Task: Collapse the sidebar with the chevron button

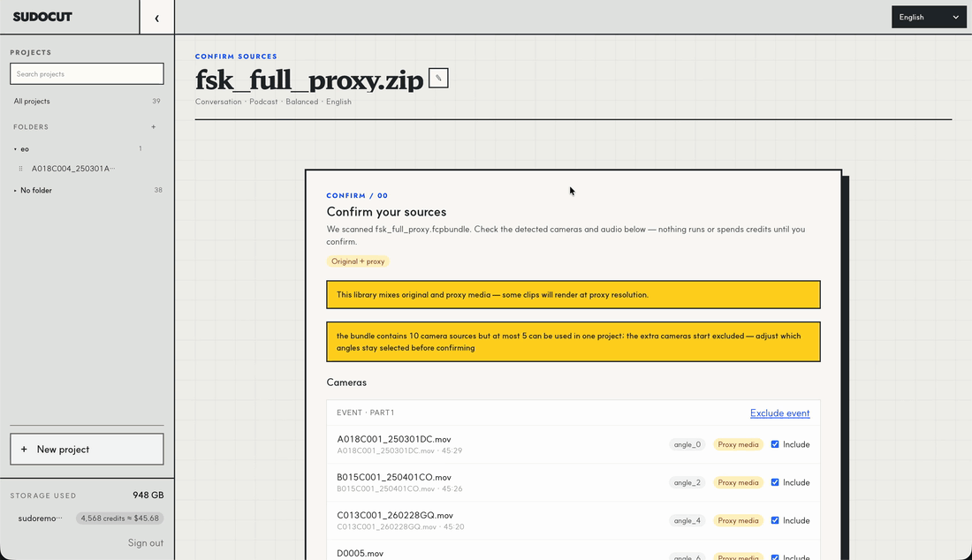Action: [156, 18]
